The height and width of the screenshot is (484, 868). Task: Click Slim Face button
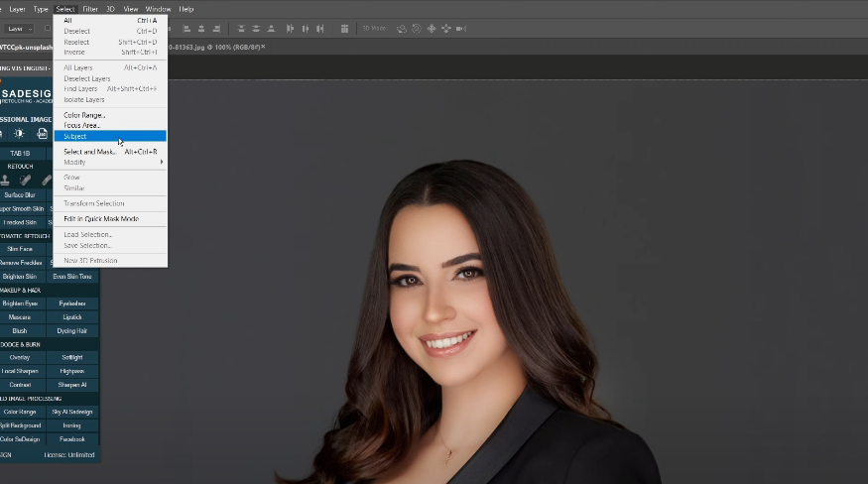click(x=20, y=249)
